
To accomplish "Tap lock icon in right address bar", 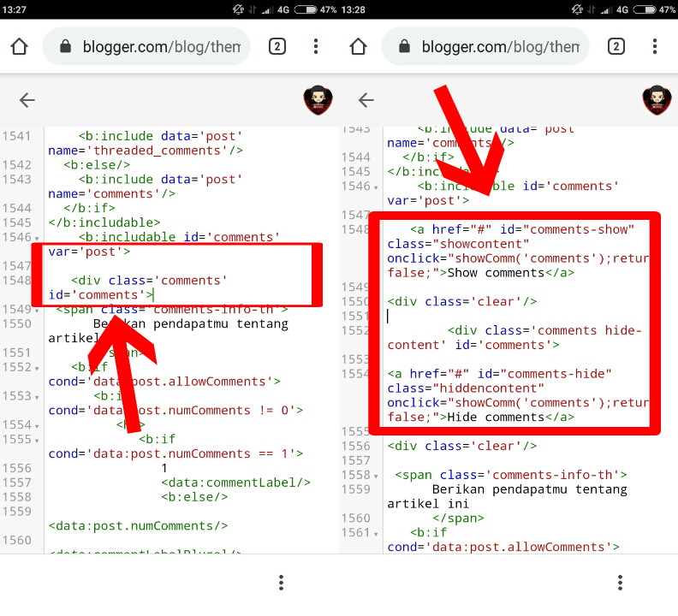I will tap(404, 46).
